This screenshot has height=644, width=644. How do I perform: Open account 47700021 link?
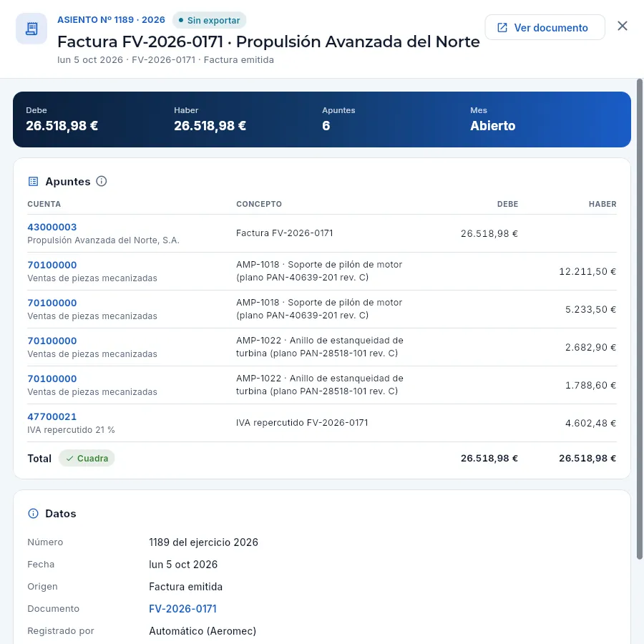point(52,416)
